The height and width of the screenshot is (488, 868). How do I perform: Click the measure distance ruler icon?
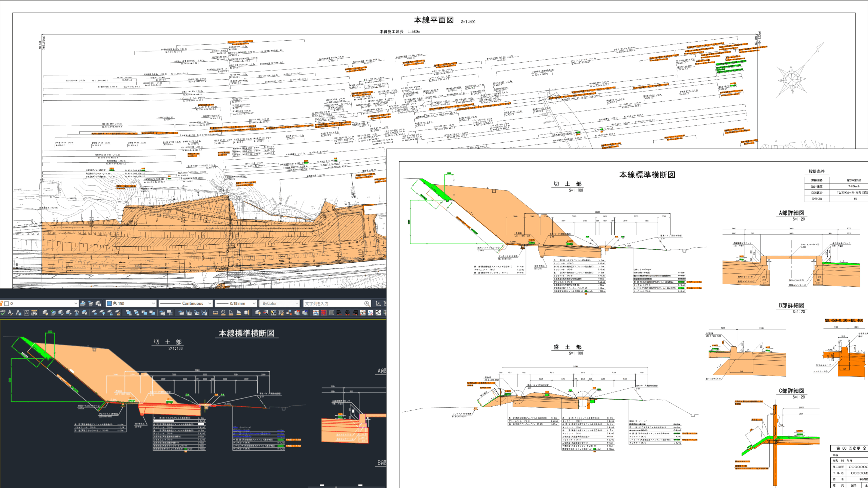click(215, 312)
